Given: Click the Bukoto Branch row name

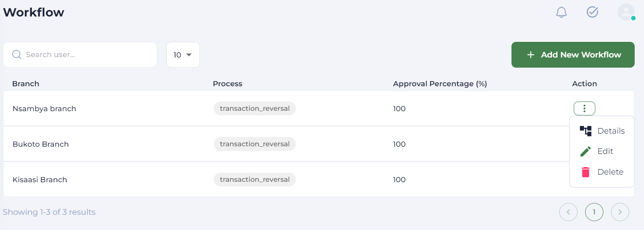Looking at the screenshot, I should pos(41,144).
